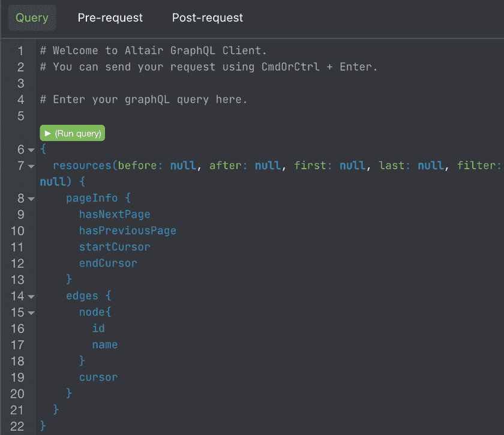
Task: Place cursor on the startCursor field
Action: [115, 247]
